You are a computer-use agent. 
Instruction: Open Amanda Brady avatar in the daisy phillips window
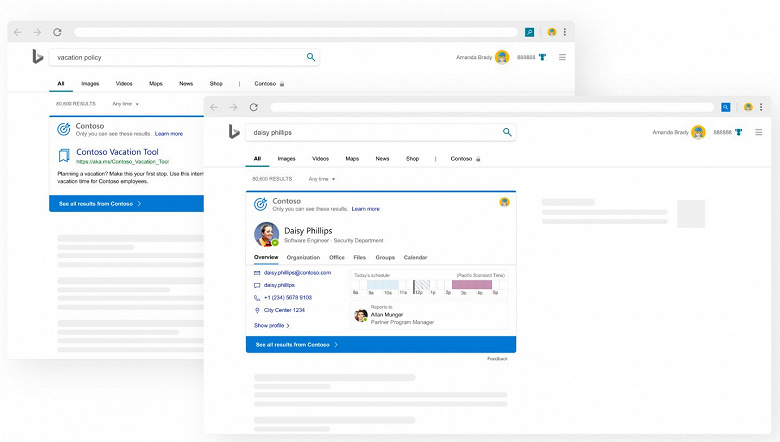click(698, 132)
